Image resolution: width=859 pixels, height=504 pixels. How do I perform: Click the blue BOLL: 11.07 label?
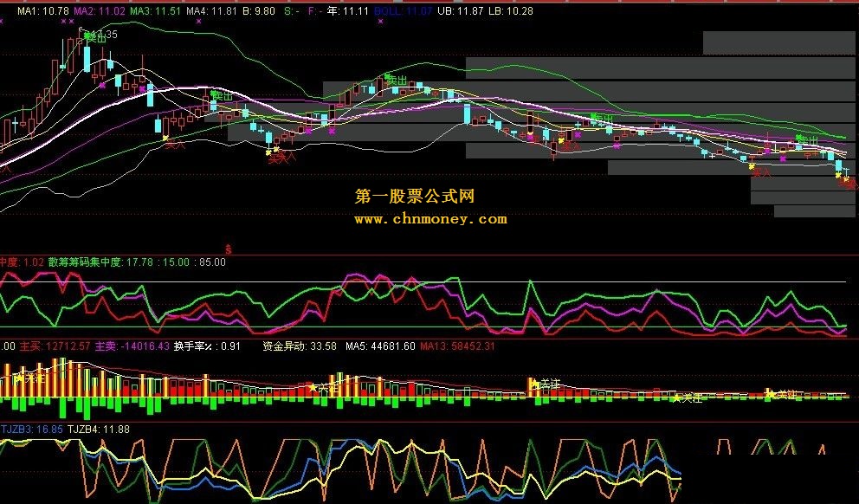pos(404,11)
